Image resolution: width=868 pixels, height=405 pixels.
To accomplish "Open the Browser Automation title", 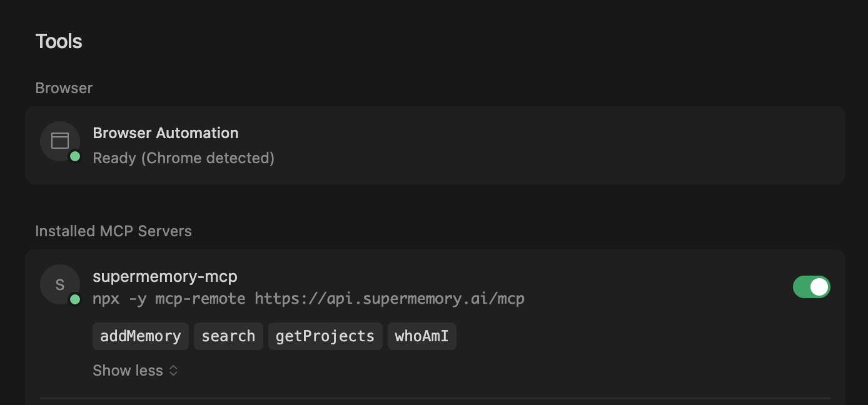I will [166, 133].
